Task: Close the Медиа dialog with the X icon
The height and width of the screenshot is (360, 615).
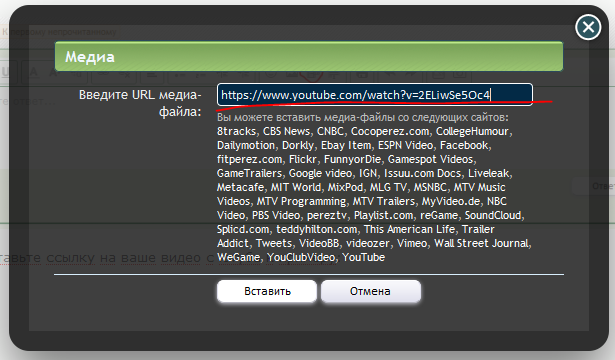Action: 588,27
